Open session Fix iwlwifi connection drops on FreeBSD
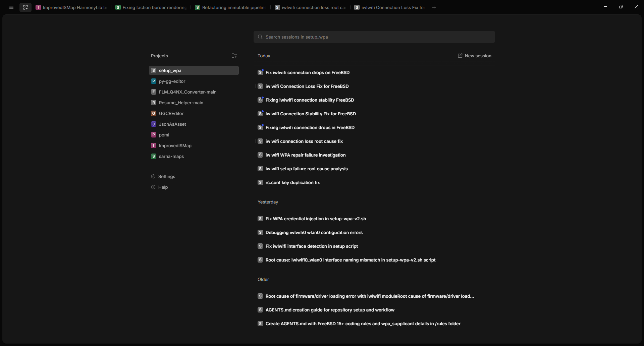644x346 pixels. 374,72
